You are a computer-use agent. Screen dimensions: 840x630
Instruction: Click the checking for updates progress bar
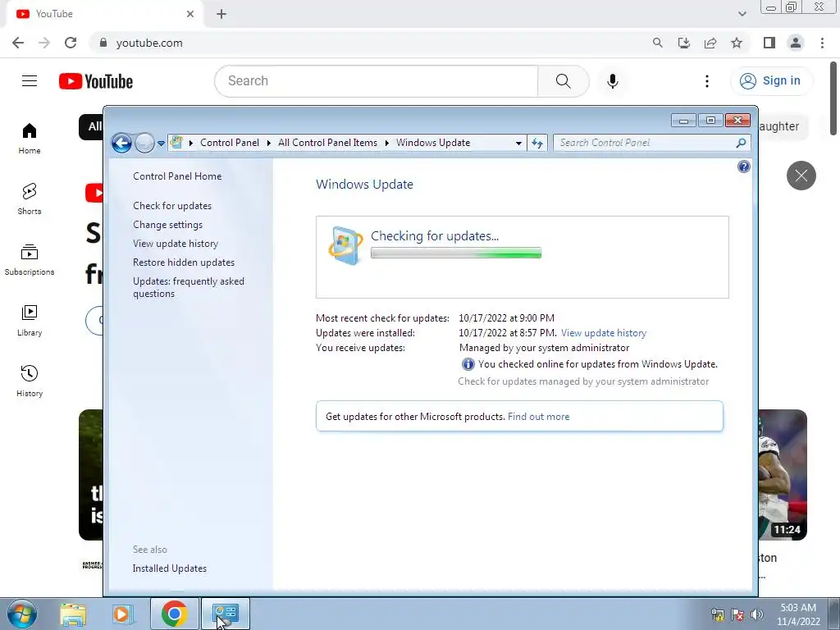pyautogui.click(x=456, y=253)
